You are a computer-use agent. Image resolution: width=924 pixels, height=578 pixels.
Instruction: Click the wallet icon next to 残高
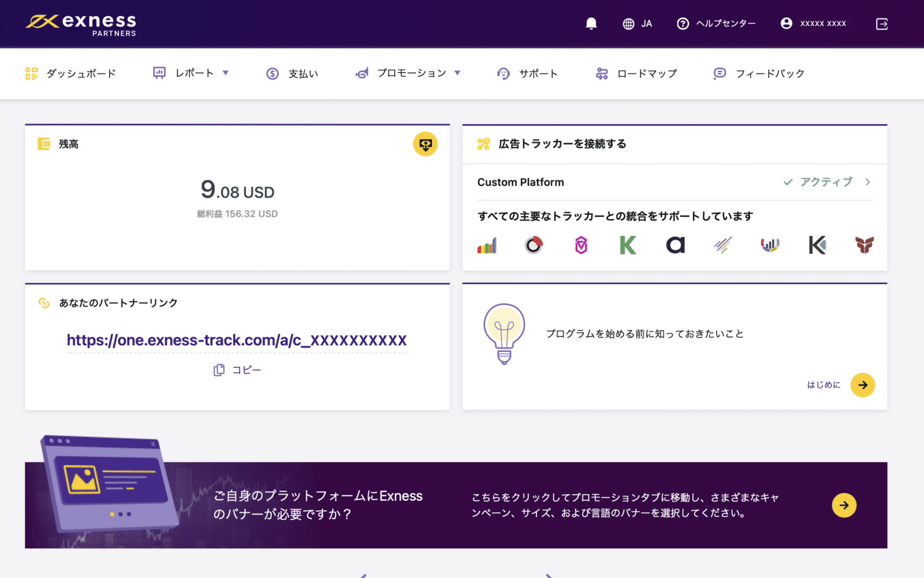point(44,144)
